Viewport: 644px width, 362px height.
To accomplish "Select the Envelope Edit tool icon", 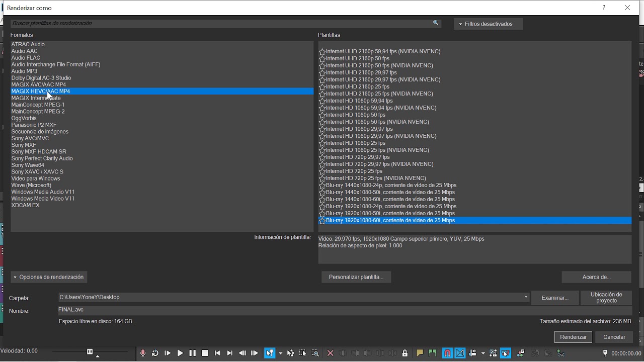I will [x=290, y=353].
